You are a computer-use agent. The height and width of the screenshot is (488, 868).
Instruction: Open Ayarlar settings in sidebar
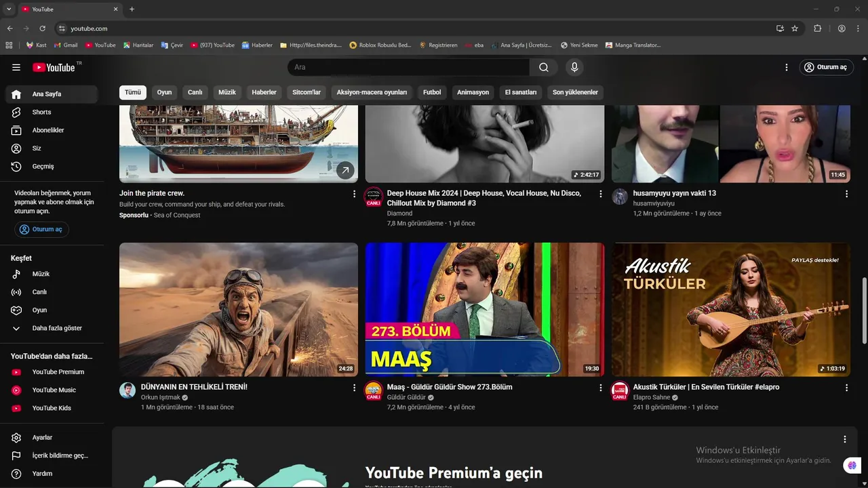pyautogui.click(x=52, y=438)
